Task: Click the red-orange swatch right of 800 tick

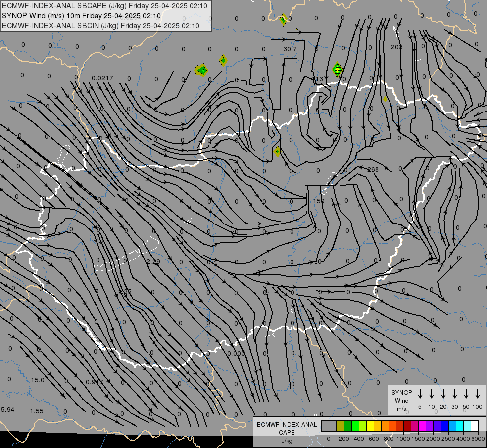Action: click(x=392, y=426)
